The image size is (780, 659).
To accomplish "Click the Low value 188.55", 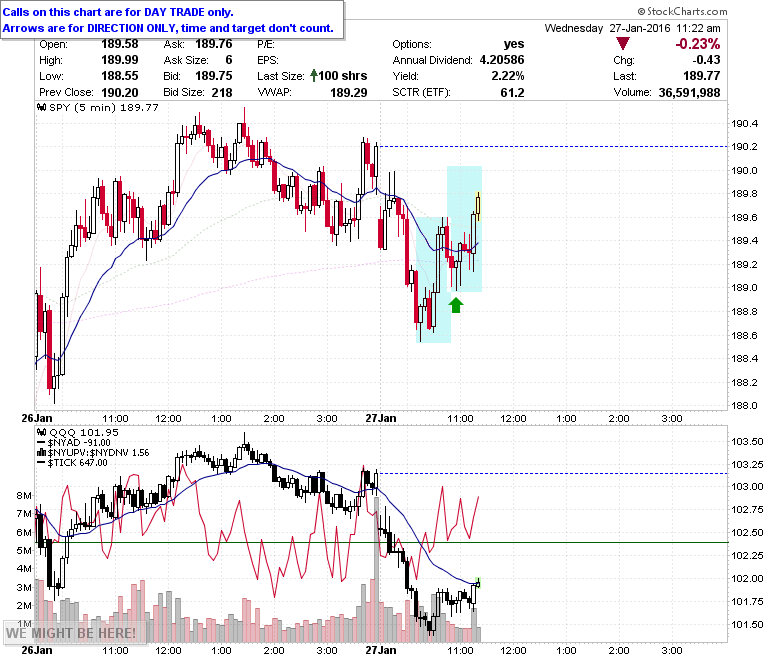I will point(120,76).
